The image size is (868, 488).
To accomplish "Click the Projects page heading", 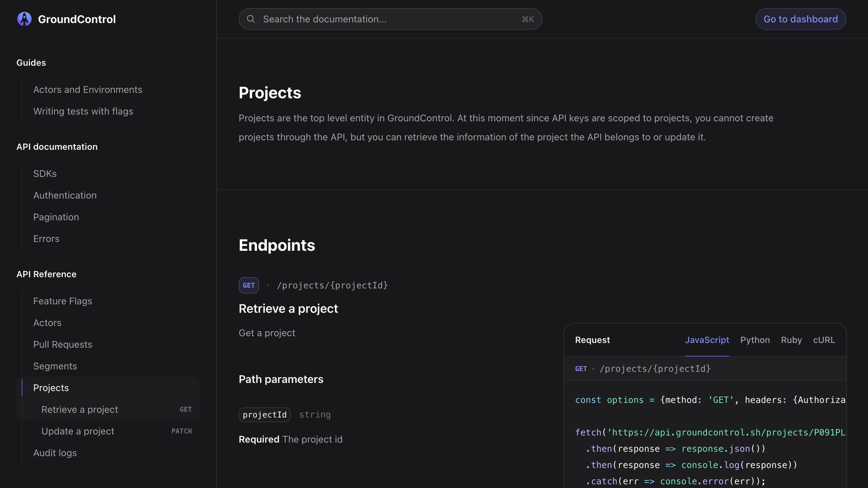I will pyautogui.click(x=270, y=93).
